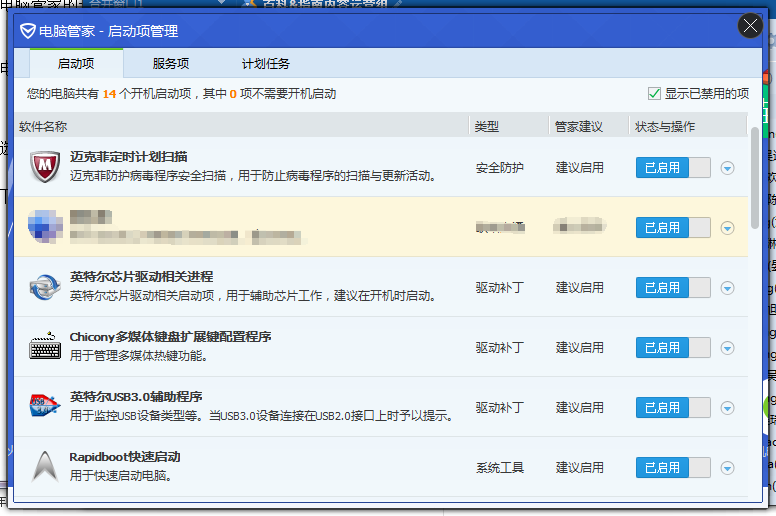
Task: Click the 系统工具 type cell
Action: (500, 468)
